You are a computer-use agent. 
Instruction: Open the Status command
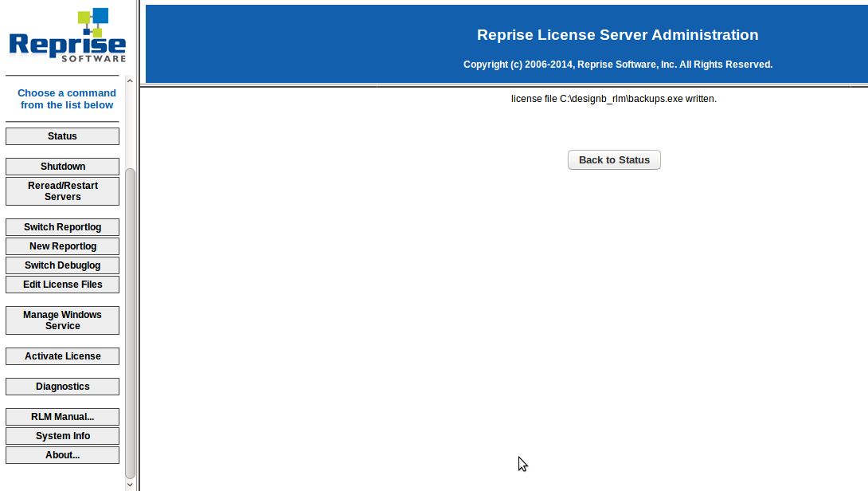point(63,136)
